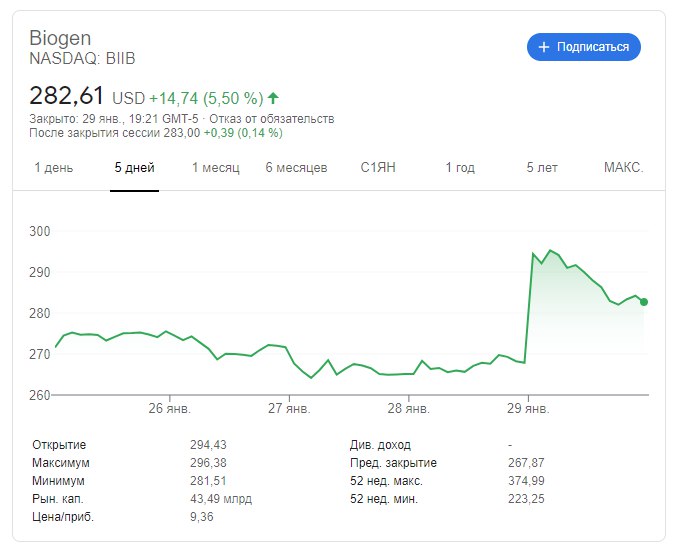This screenshot has height=559, width=685.
Task: Click the Подписаться subscribe button
Action: tap(584, 47)
